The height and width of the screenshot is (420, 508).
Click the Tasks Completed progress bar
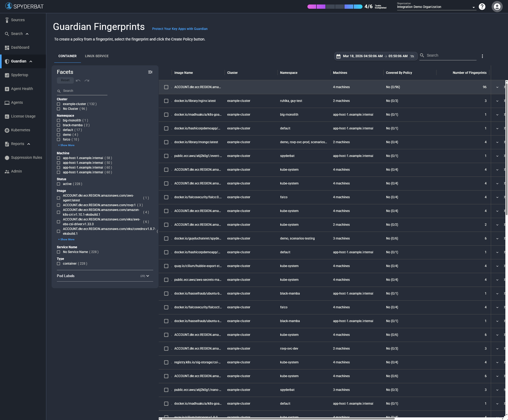click(335, 6)
